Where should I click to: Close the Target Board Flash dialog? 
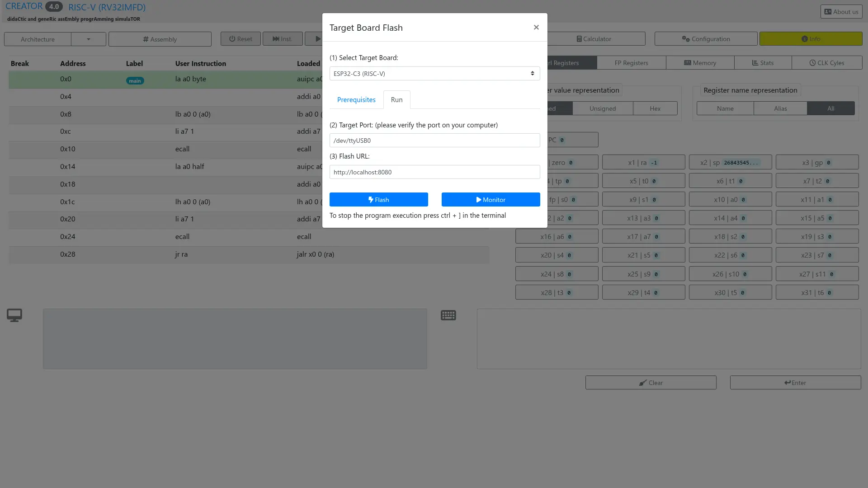pyautogui.click(x=536, y=27)
